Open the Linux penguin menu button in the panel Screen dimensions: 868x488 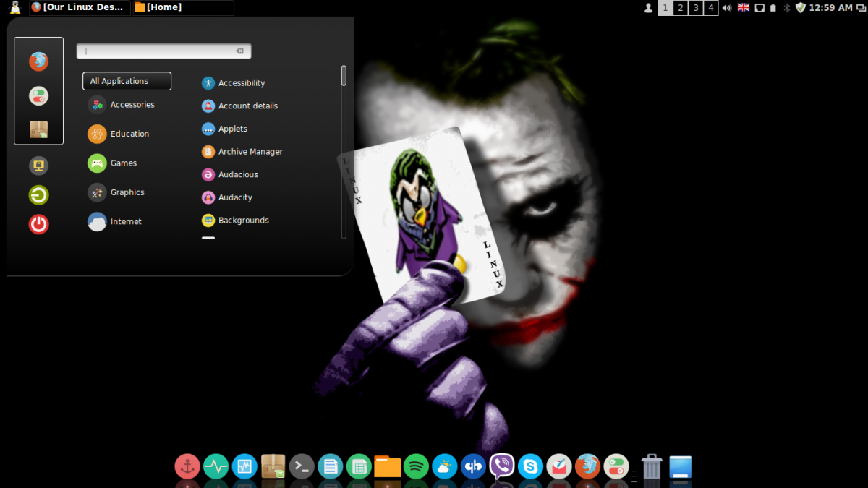click(14, 8)
